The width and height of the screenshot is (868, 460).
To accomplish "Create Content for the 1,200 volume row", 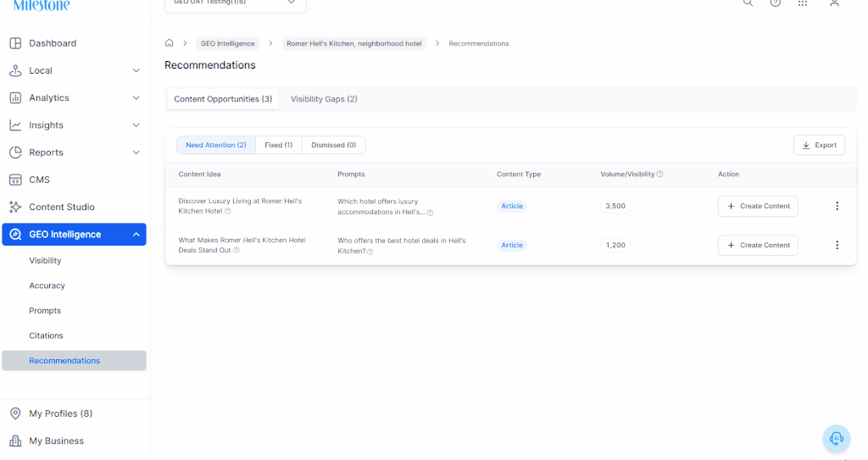I will coord(758,245).
